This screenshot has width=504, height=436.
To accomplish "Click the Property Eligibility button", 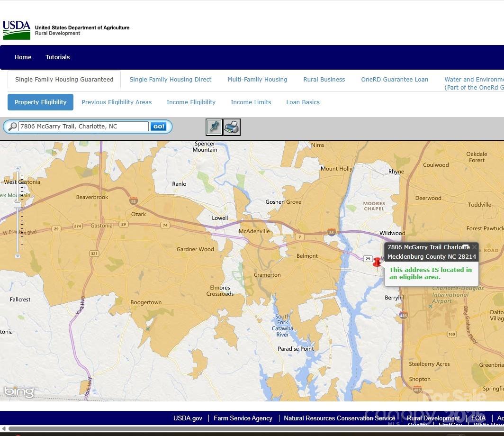I will [x=41, y=102].
